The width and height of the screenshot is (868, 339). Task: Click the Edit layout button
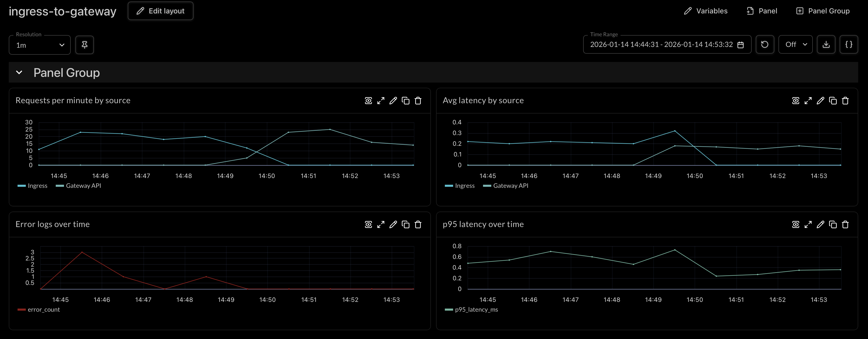pyautogui.click(x=160, y=11)
